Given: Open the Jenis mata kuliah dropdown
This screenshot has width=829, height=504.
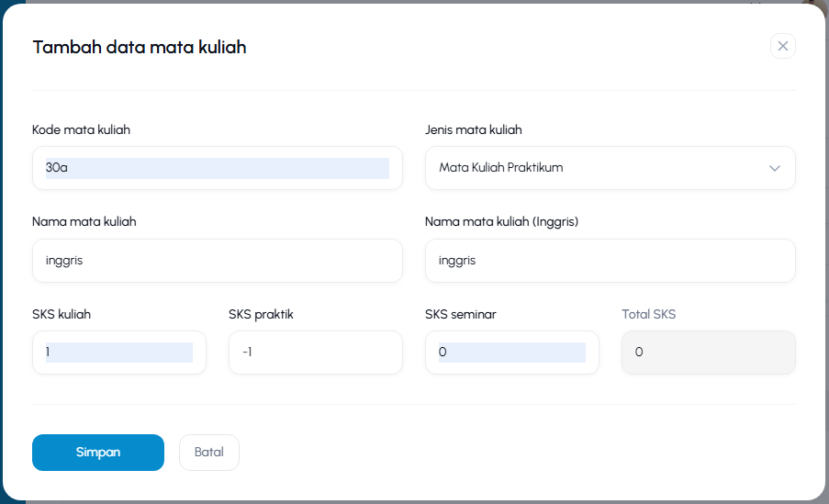Looking at the screenshot, I should click(x=611, y=168).
